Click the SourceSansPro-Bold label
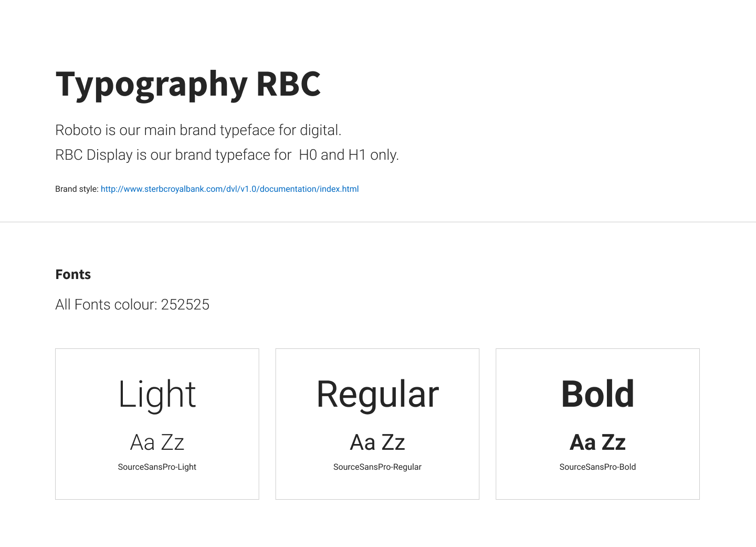The height and width of the screenshot is (547, 756). click(x=597, y=467)
